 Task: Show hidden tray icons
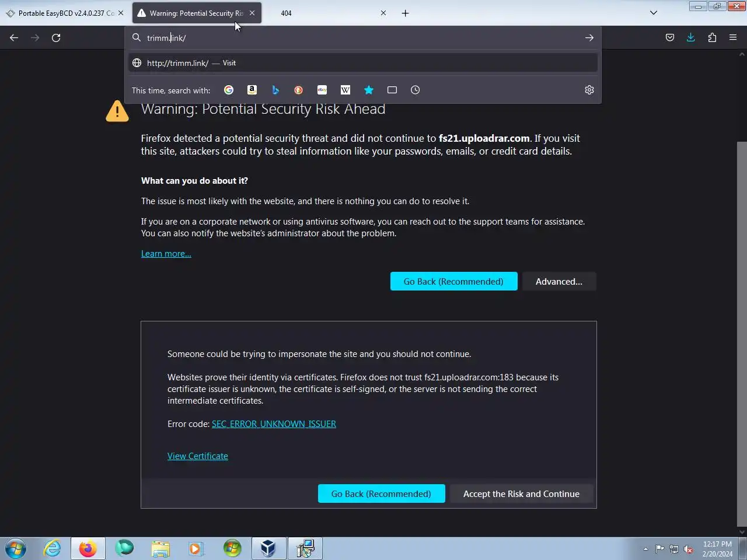[x=645, y=549]
